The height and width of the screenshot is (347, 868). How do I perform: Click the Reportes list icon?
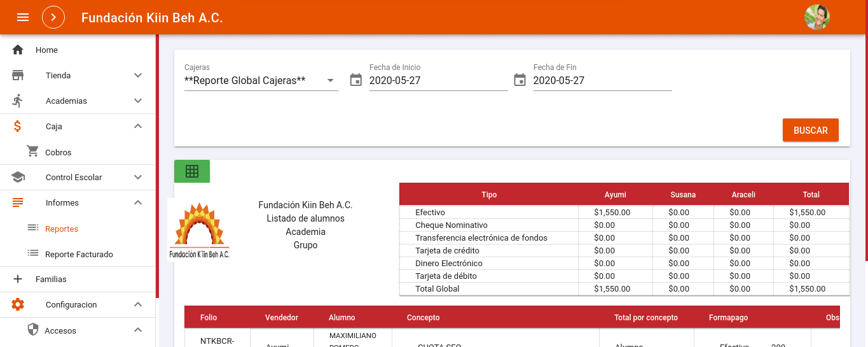tap(33, 228)
